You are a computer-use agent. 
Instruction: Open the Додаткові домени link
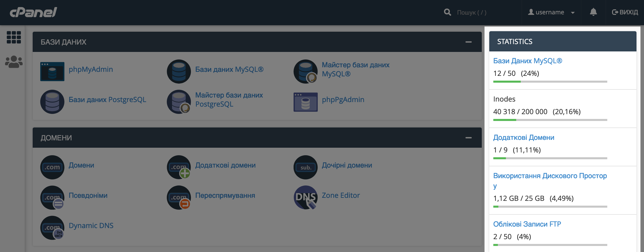(225, 165)
